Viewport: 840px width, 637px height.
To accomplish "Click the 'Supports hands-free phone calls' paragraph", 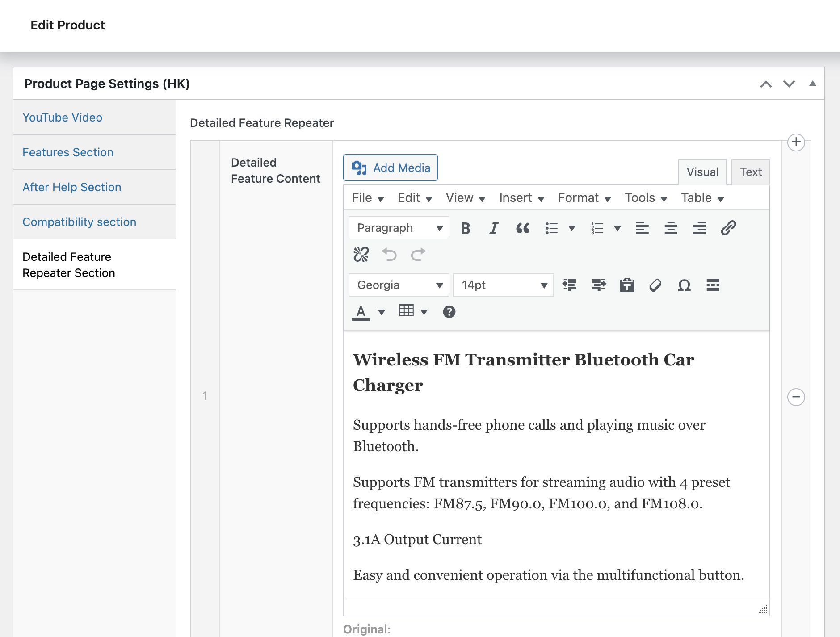I will 529,436.
